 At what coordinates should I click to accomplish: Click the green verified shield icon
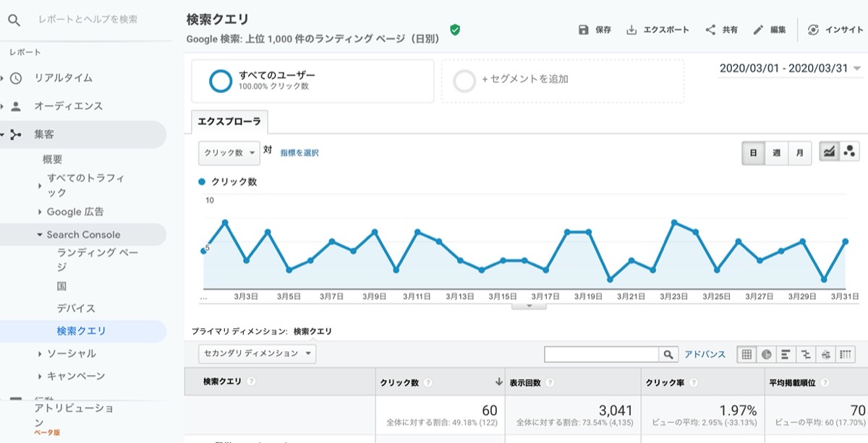pyautogui.click(x=455, y=30)
